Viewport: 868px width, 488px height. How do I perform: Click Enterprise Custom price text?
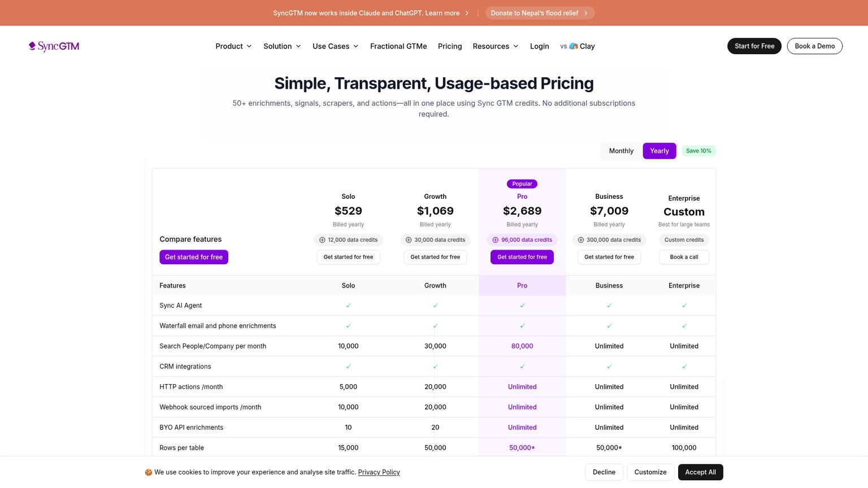point(684,212)
